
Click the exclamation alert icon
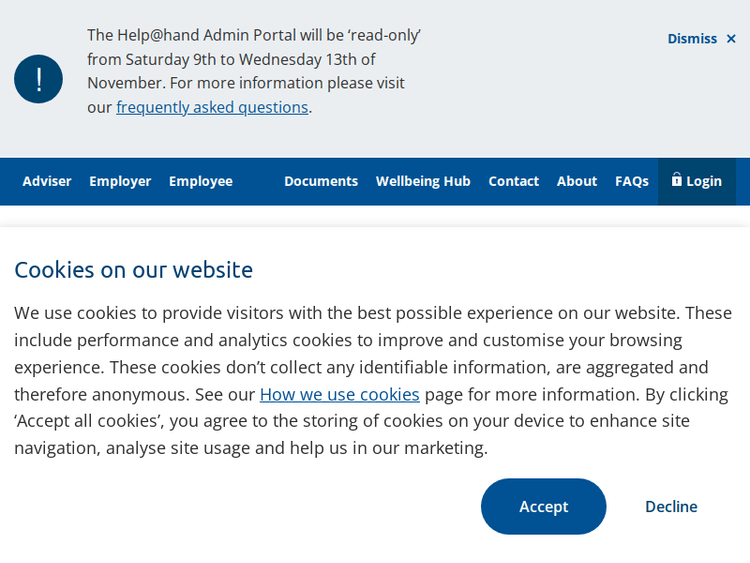38,79
